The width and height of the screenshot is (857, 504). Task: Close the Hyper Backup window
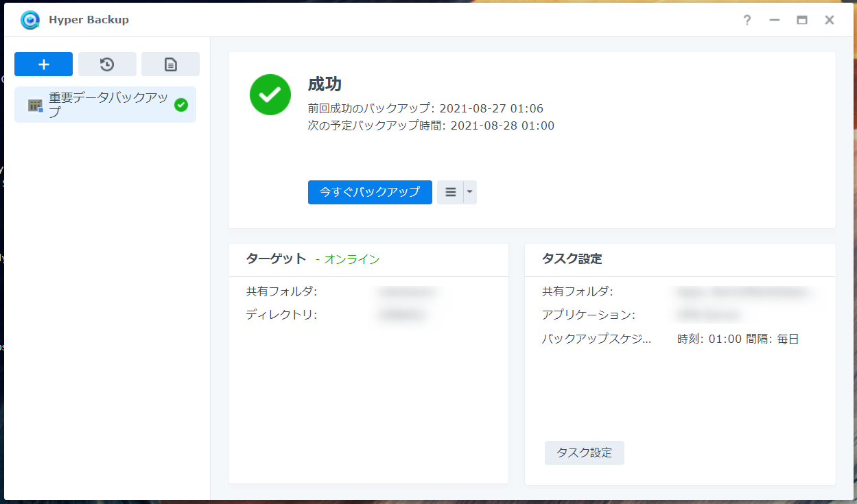tap(830, 20)
